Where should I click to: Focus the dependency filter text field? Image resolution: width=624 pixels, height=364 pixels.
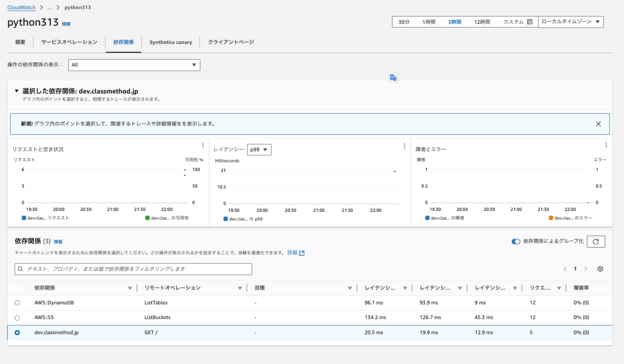tap(133, 269)
